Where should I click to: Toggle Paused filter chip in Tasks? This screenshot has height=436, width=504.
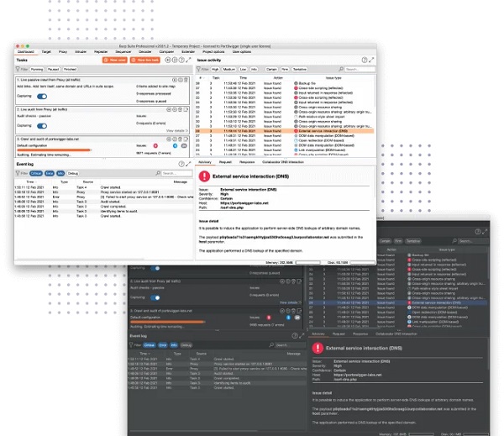click(54, 69)
